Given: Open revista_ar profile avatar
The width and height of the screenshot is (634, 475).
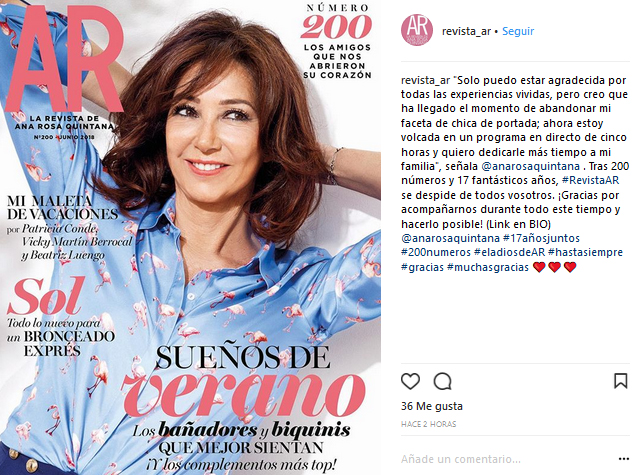Looking at the screenshot, I should tap(417, 30).
